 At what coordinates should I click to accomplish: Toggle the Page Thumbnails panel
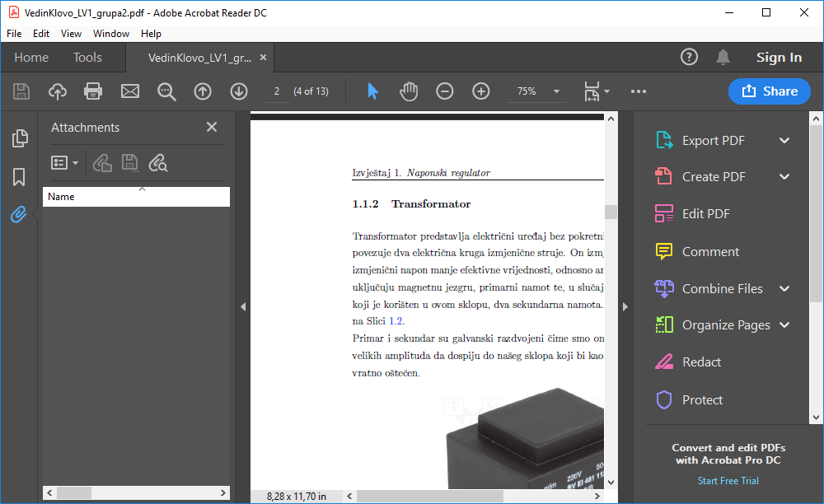[18, 138]
